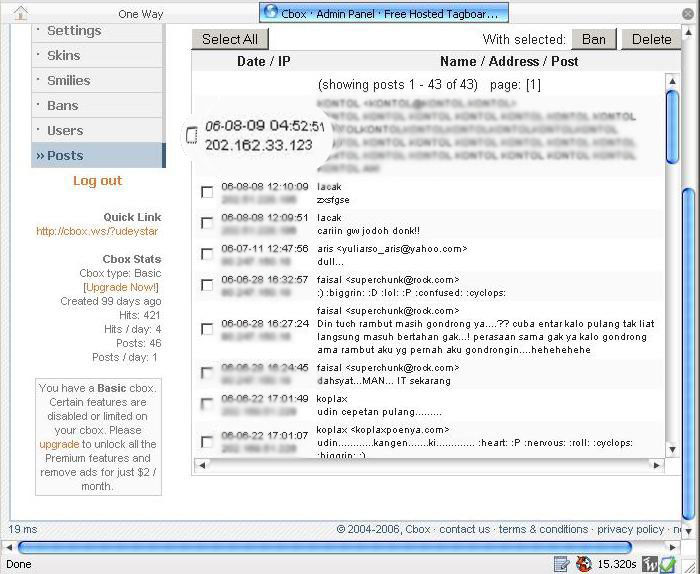The image size is (700, 574).
Task: Click the 'Created 99 days ago' text
Action: 111,301
